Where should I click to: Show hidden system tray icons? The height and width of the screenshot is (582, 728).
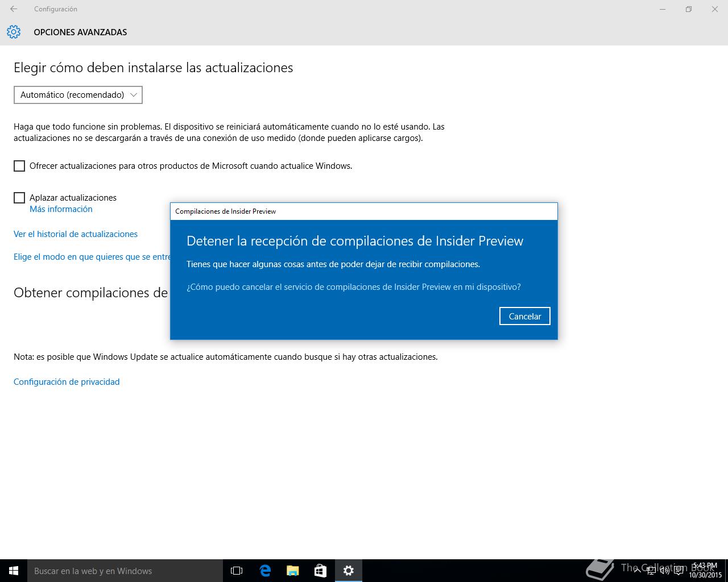(x=637, y=571)
